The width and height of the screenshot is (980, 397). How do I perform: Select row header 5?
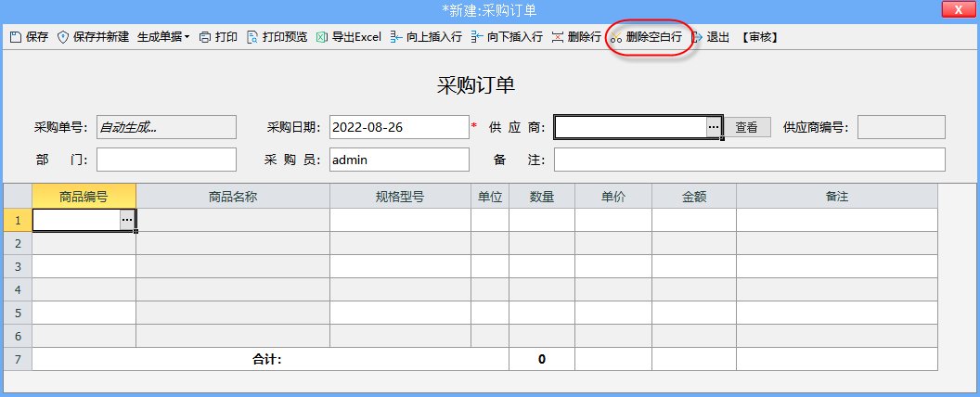[19, 312]
